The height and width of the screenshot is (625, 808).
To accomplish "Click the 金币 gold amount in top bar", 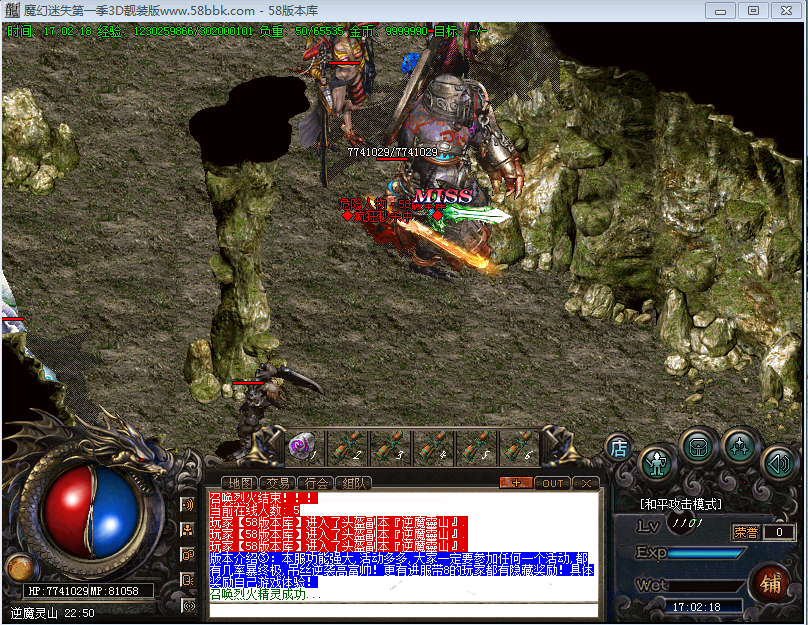I will pos(389,31).
